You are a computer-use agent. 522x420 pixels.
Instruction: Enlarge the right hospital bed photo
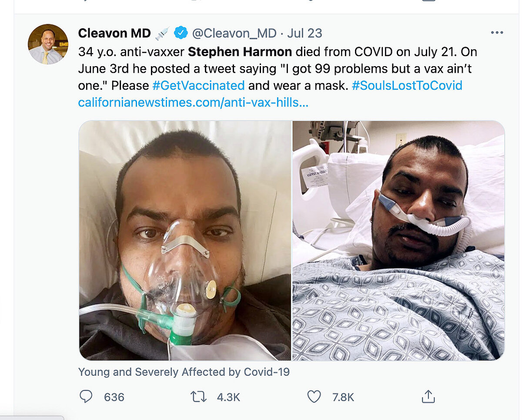coord(398,240)
